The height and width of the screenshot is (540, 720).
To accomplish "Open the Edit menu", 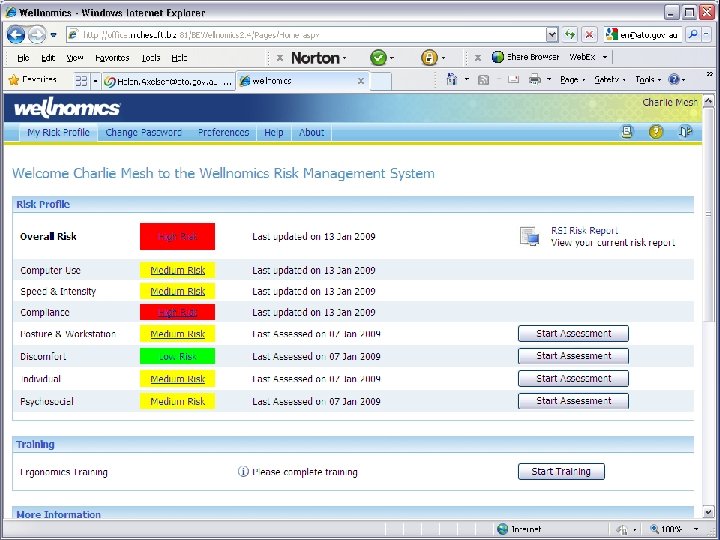I will click(48, 58).
